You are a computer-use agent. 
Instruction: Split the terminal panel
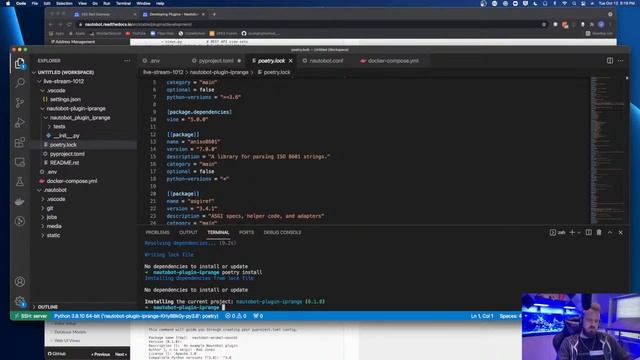(588, 232)
